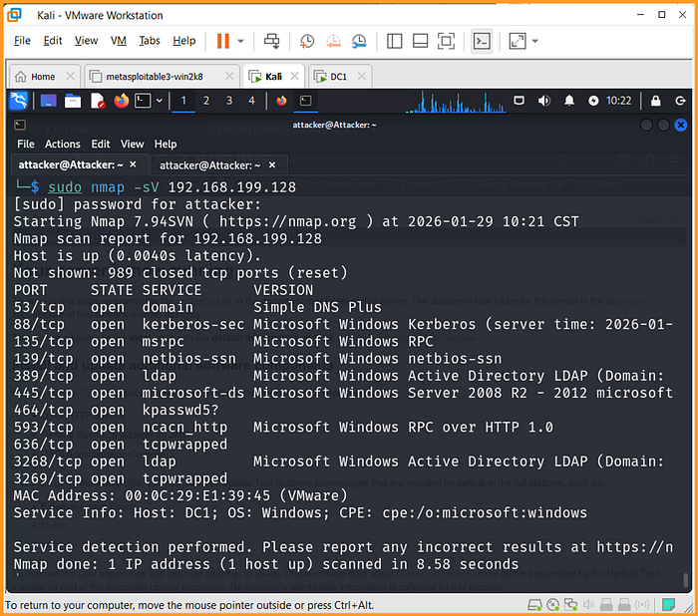Viewport: 698px width, 616px height.
Task: Open the VMware File menu
Action: point(22,41)
